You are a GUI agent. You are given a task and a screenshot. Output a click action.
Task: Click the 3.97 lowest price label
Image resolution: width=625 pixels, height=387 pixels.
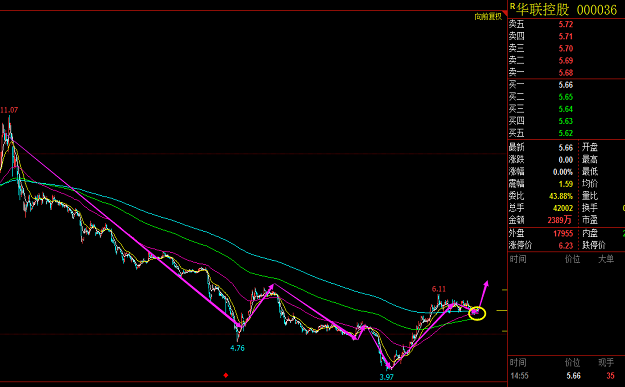point(387,377)
